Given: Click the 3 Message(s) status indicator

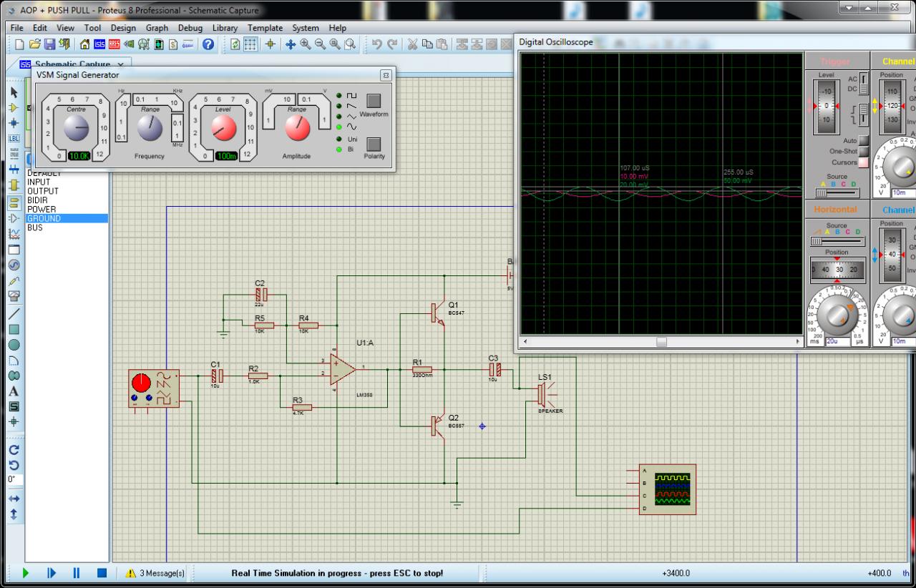Looking at the screenshot, I should (x=155, y=573).
